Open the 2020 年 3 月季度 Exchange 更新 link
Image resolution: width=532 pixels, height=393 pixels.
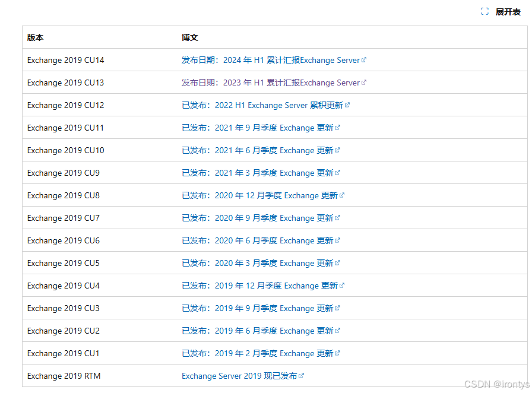[x=261, y=264]
